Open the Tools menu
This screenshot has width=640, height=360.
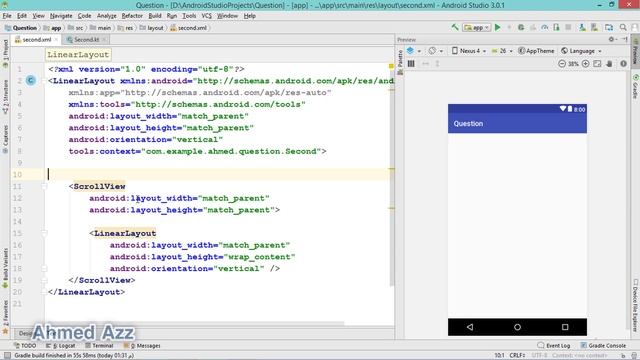click(x=189, y=16)
